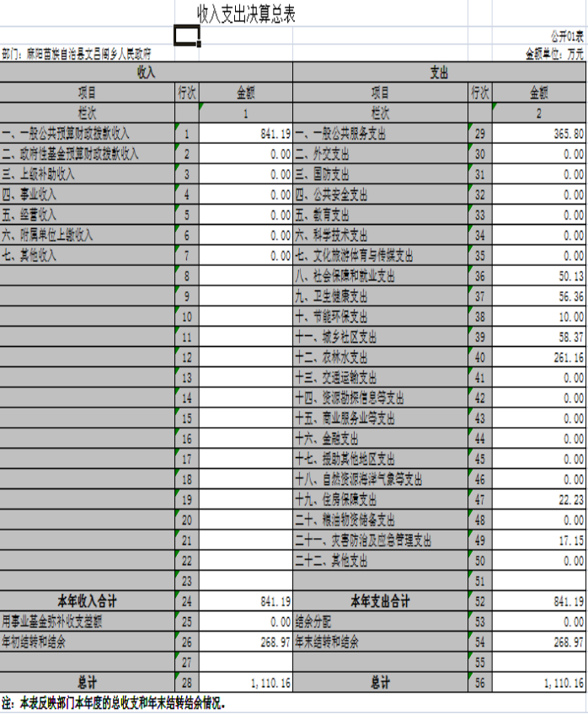
Task: Select the title cell 收入支出决算总表
Action: click(245, 14)
